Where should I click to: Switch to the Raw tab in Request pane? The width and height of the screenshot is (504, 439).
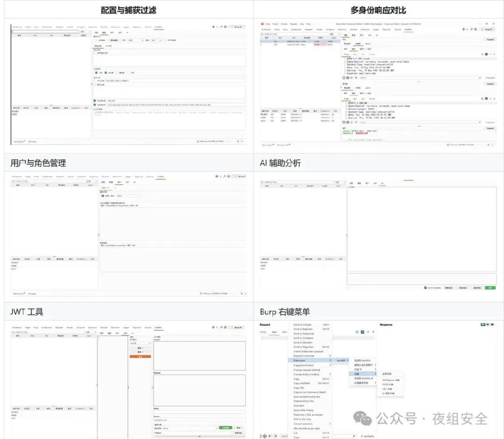tap(274, 332)
